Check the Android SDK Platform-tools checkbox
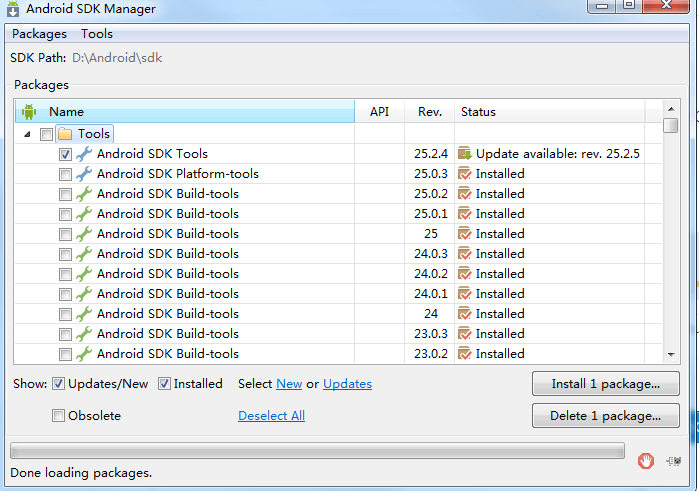 pyautogui.click(x=65, y=174)
